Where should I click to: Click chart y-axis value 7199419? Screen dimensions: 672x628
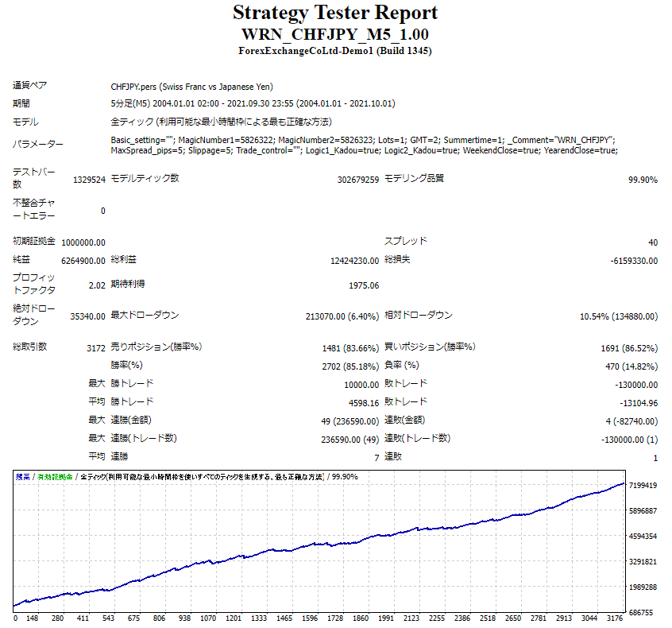coord(643,485)
